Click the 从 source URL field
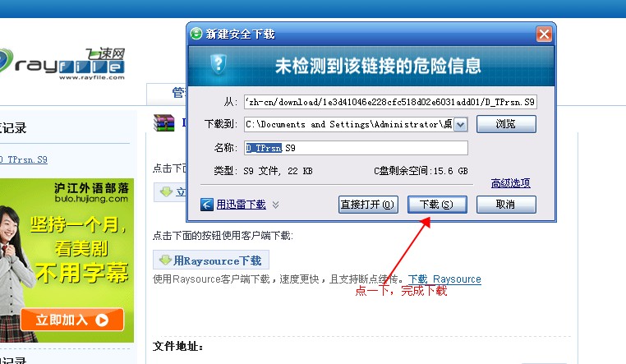 pos(390,102)
